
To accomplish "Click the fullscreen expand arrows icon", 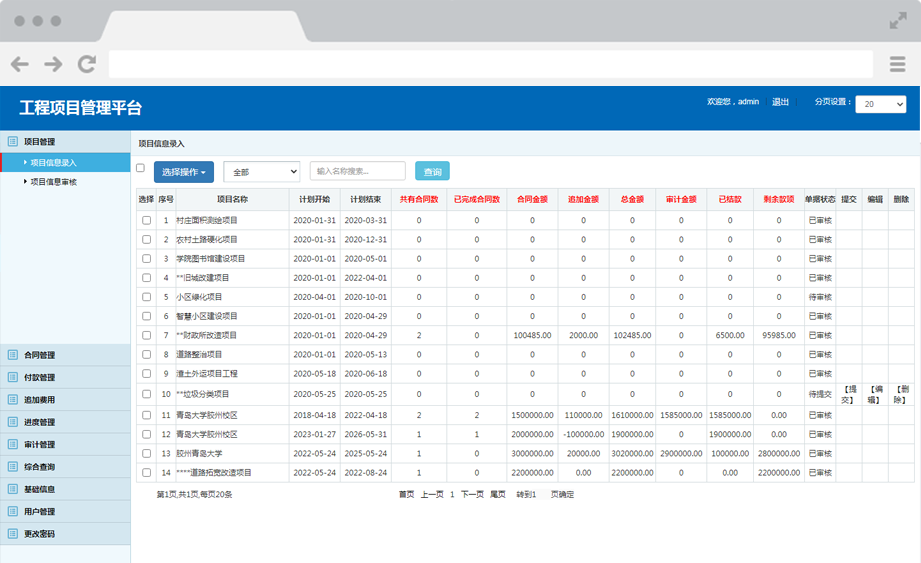I will (x=898, y=20).
